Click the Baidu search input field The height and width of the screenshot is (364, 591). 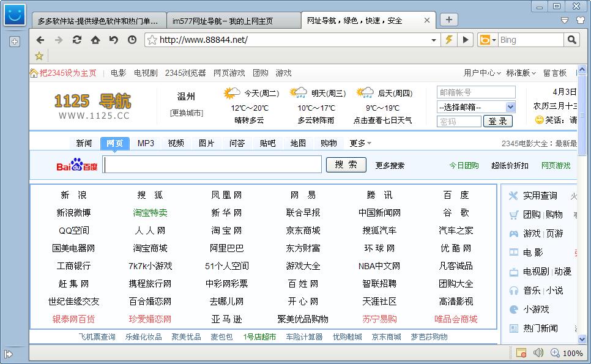212,165
